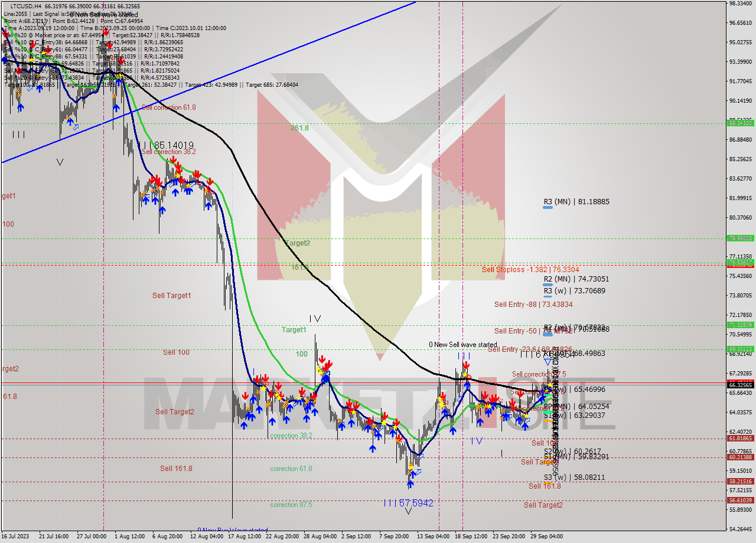Click the '6 Aug 20:00' time label

[x=167, y=537]
